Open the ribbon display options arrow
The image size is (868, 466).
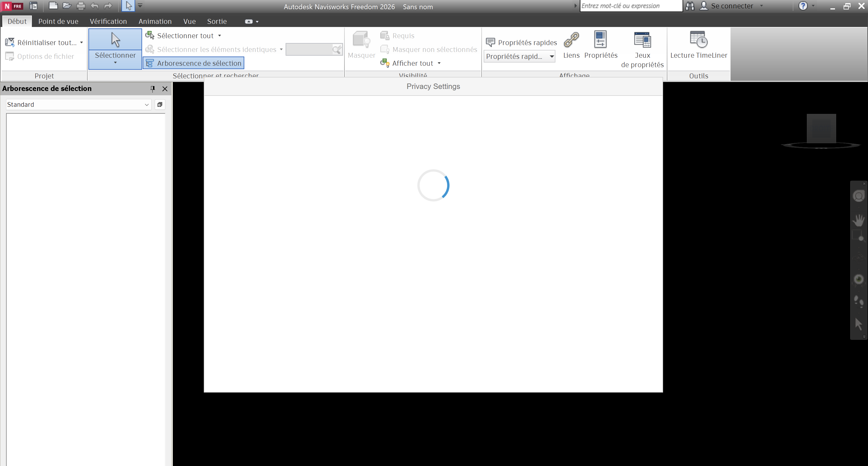coord(257,22)
